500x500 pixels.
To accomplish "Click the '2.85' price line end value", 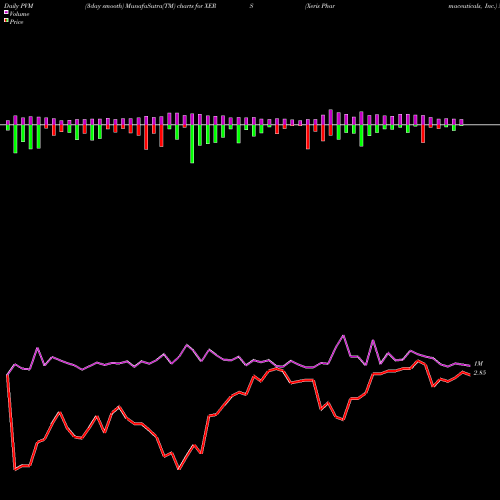I will pos(480,373).
